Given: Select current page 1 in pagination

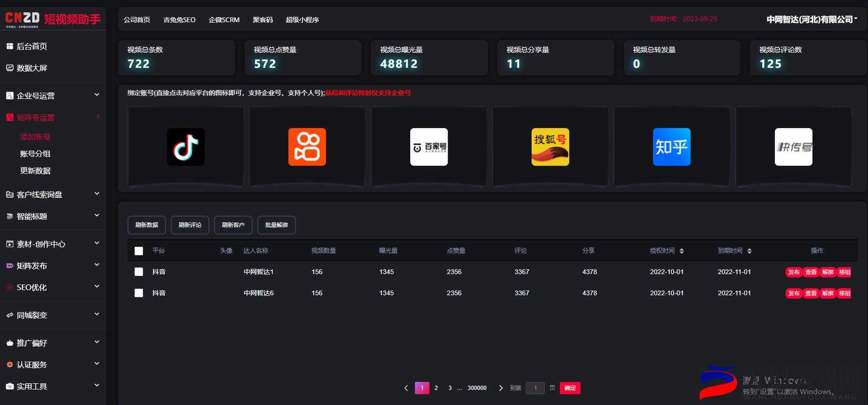Looking at the screenshot, I should 422,388.
